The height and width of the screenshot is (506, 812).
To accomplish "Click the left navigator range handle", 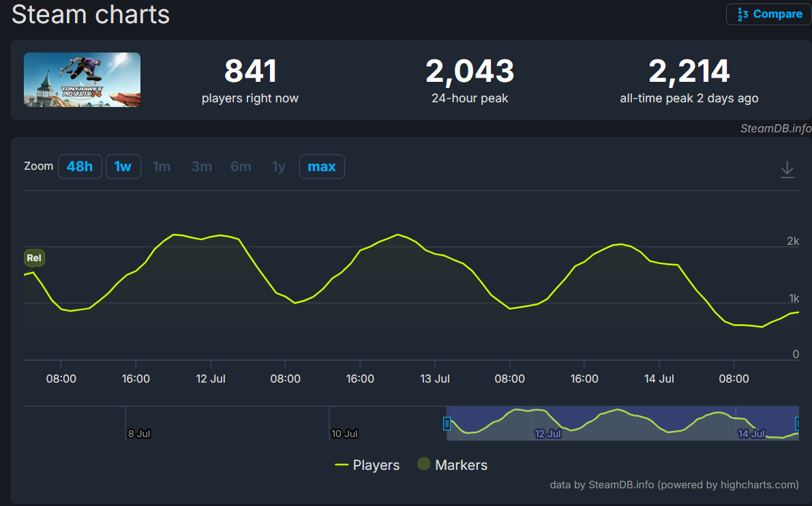I will (x=447, y=423).
